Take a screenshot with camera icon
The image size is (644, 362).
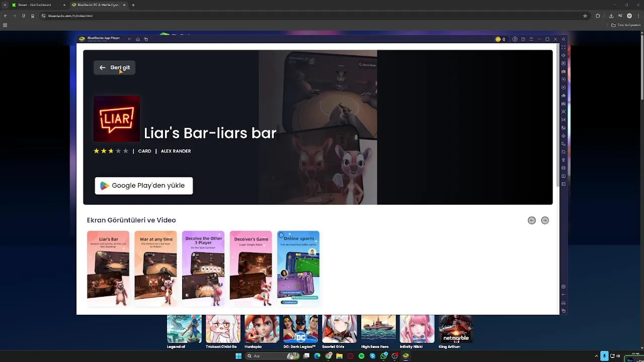pyautogui.click(x=563, y=112)
